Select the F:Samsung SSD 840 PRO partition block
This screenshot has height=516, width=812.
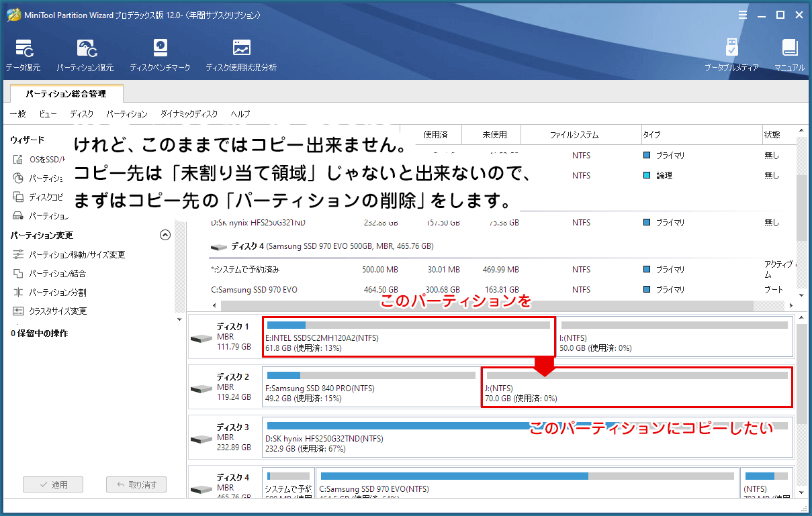point(371,387)
